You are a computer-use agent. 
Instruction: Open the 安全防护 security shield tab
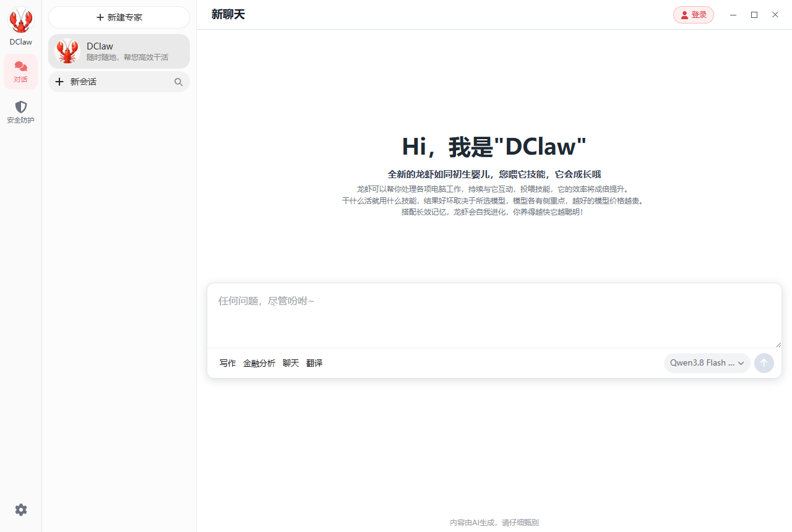(x=21, y=113)
